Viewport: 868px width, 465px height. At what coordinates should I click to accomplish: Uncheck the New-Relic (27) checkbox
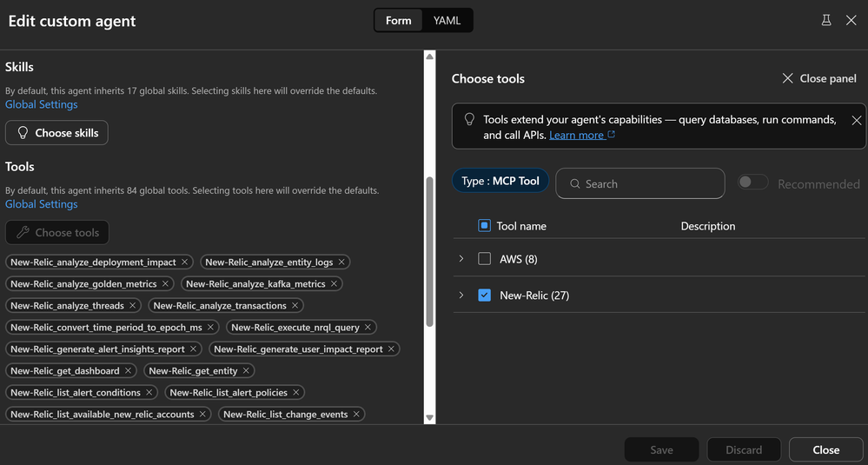pos(485,296)
